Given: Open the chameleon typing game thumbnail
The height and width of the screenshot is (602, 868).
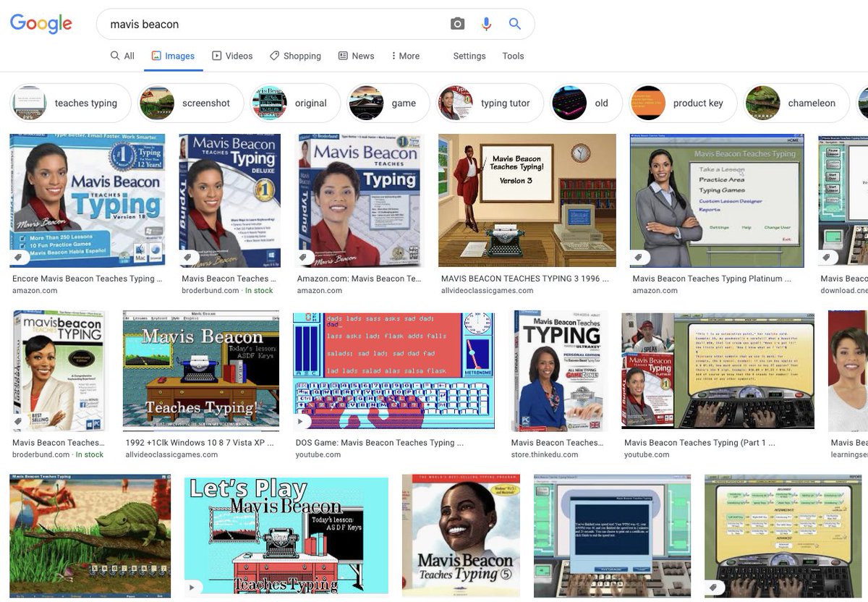Looking at the screenshot, I should click(x=90, y=535).
